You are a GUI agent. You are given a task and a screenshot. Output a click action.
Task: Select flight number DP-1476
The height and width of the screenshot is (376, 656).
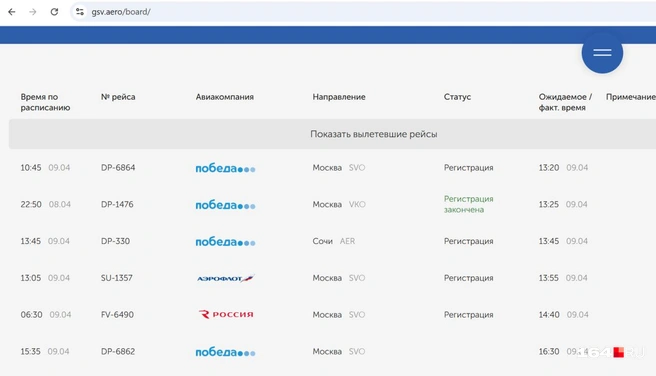117,205
